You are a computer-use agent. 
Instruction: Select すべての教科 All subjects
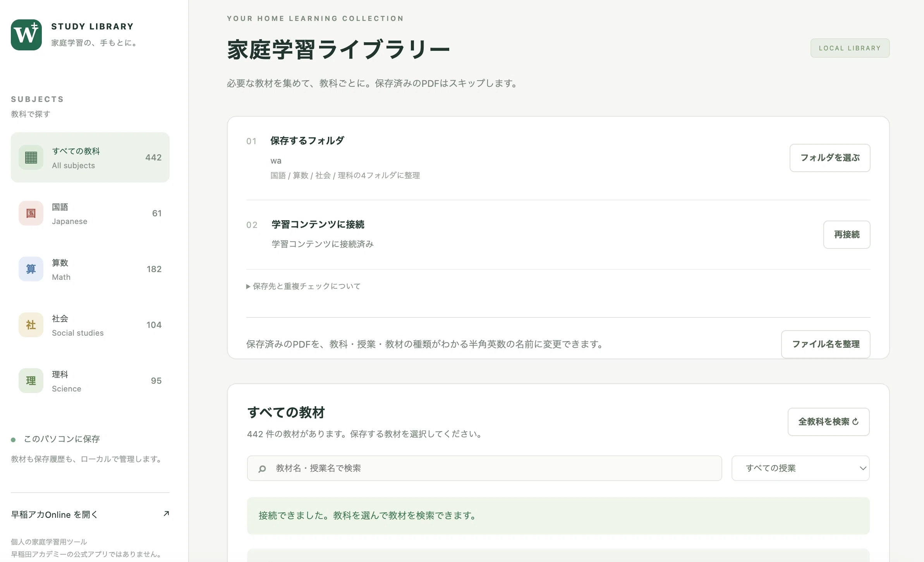[90, 157]
